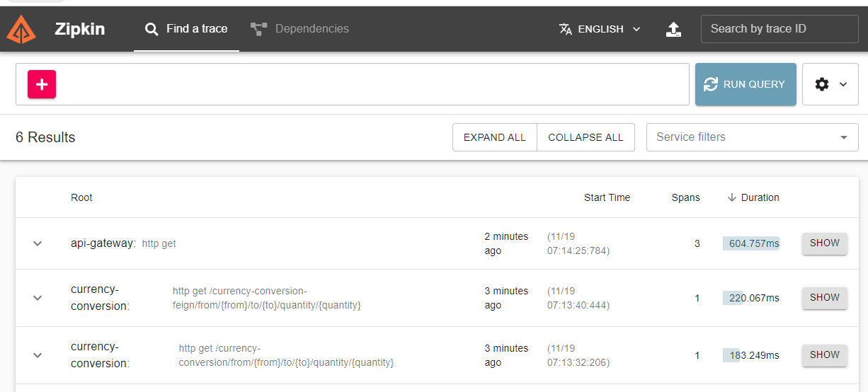This screenshot has width=868, height=392.
Task: Show the 183.249ms trace
Action: 825,355
